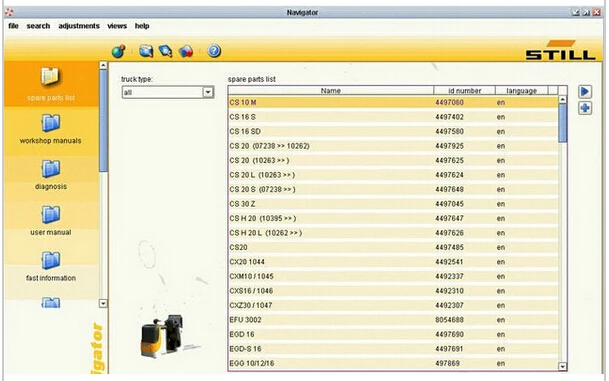Open the file menu

(x=13, y=26)
